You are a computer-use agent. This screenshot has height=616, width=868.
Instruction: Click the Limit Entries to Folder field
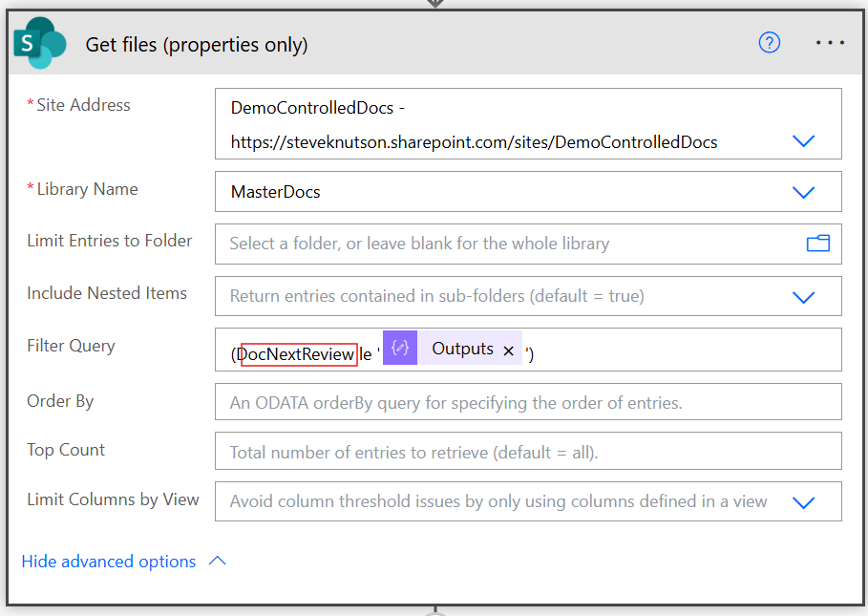[506, 244]
